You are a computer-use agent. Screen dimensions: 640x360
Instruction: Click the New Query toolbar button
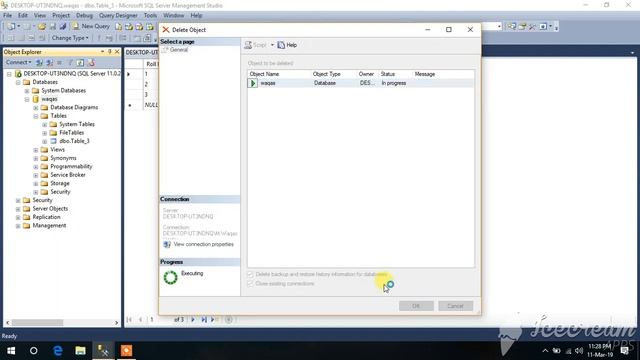point(91,26)
